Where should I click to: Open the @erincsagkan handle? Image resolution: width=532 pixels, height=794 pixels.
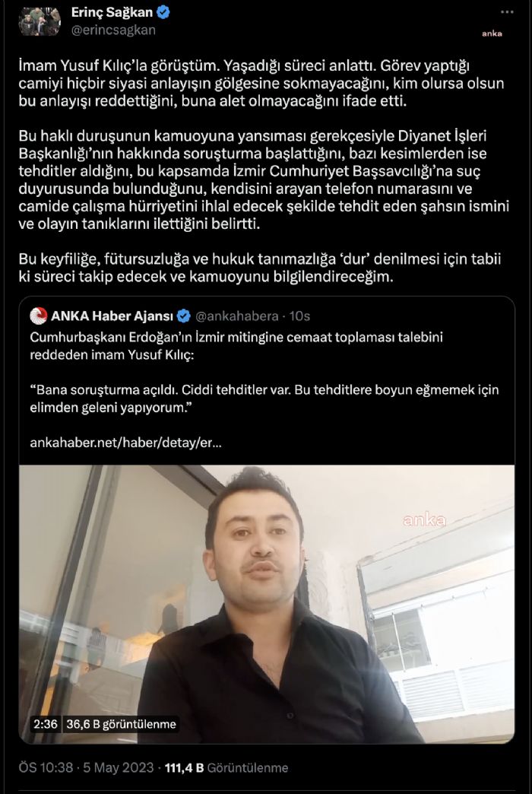click(x=113, y=30)
